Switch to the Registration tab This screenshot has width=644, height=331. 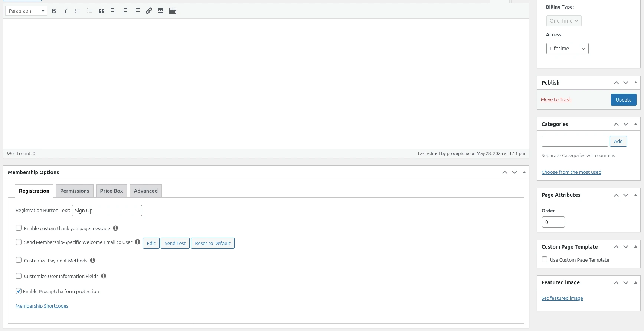(34, 191)
